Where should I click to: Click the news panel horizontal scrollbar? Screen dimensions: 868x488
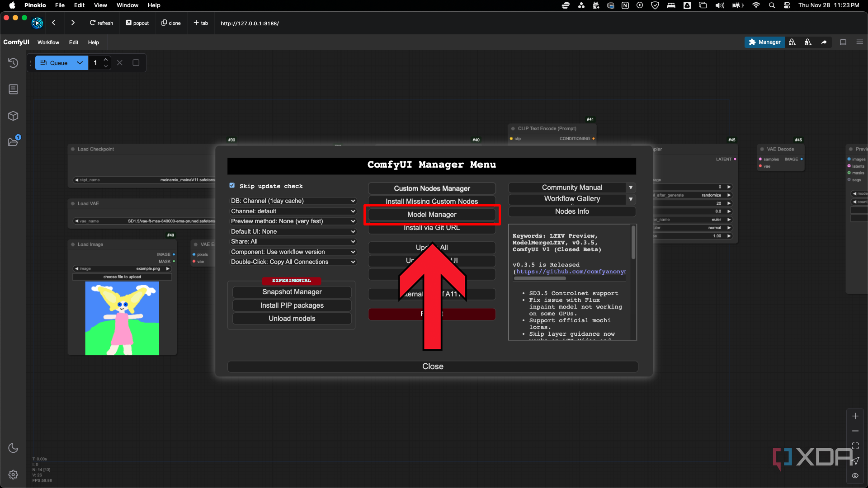point(540,278)
